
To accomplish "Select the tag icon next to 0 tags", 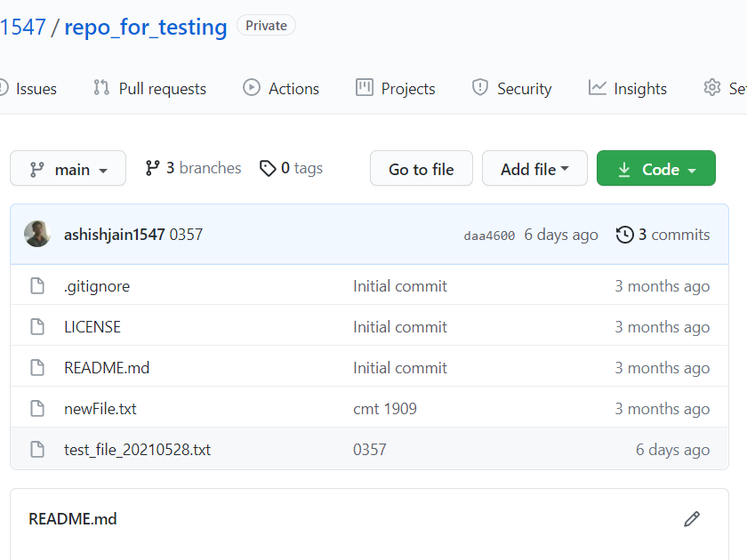I will coord(269,168).
